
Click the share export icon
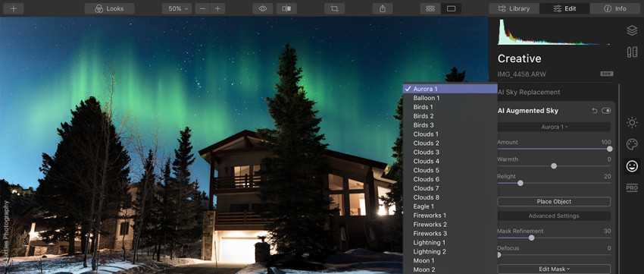[383, 8]
